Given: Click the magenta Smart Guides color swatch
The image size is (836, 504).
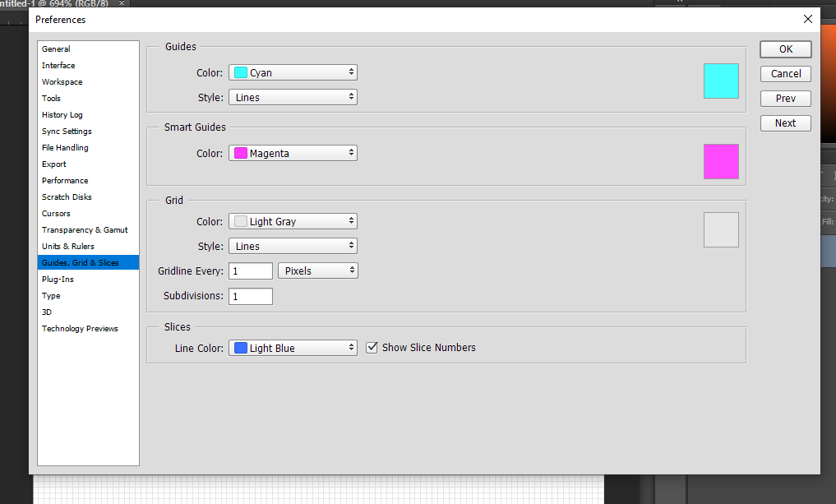Looking at the screenshot, I should pos(722,162).
